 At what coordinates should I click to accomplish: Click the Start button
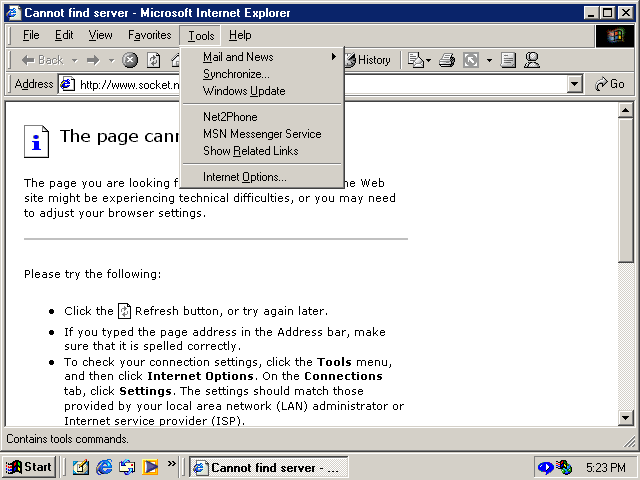tap(29, 467)
